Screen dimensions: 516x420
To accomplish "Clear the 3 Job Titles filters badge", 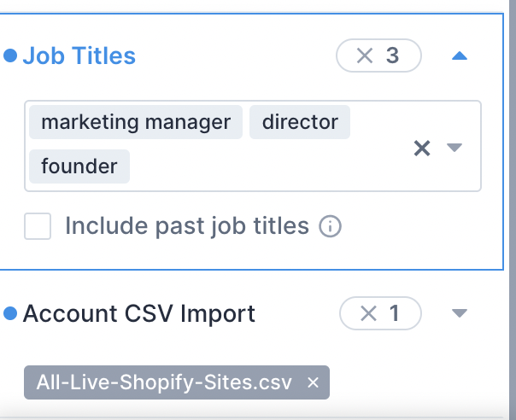I will (378, 55).
